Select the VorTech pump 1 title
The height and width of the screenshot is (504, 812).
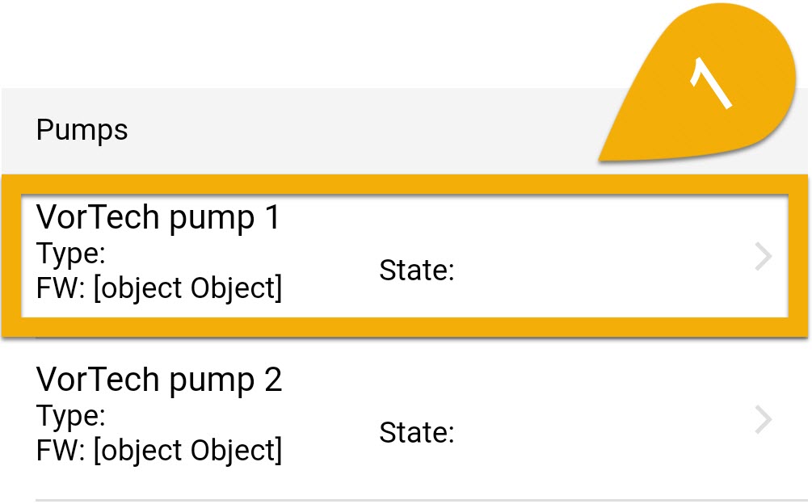tap(158, 218)
